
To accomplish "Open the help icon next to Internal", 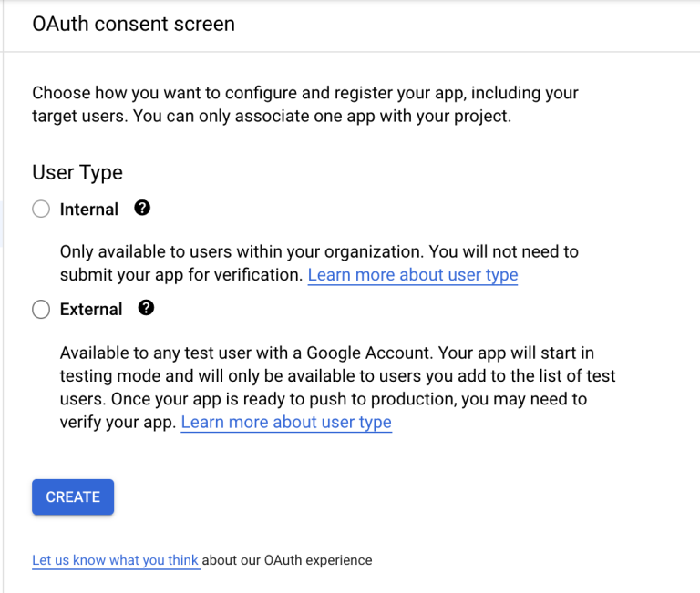I will point(141,209).
